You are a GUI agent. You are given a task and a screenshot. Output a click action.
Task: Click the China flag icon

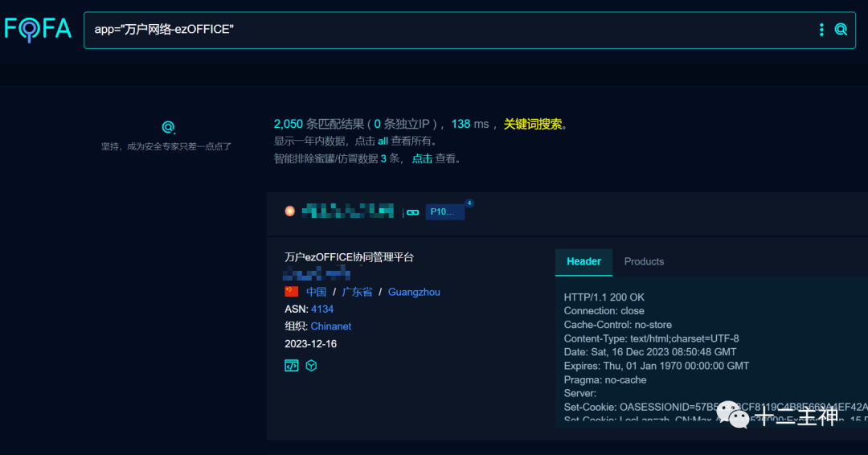tap(291, 291)
